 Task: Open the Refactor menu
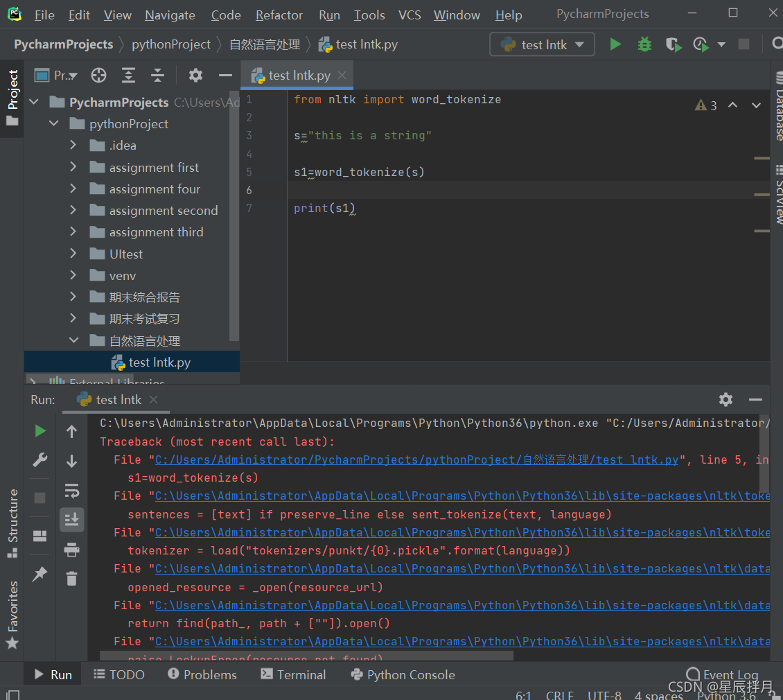tap(279, 15)
